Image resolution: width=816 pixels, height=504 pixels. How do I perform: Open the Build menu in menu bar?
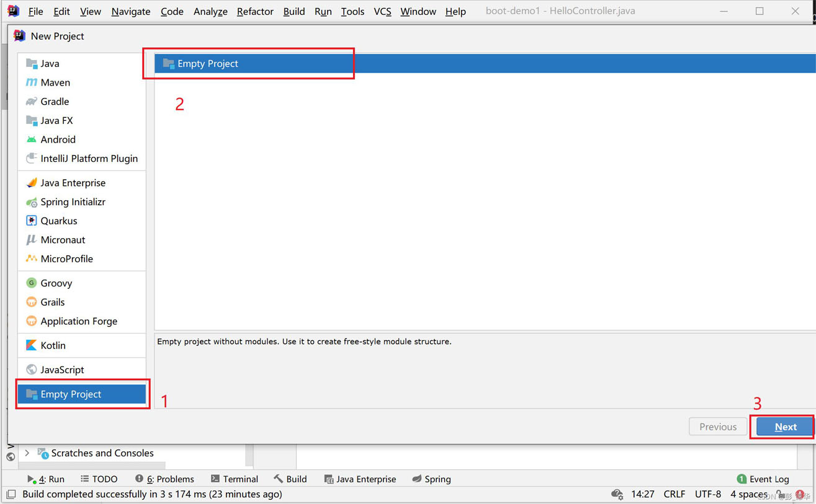[x=294, y=11]
